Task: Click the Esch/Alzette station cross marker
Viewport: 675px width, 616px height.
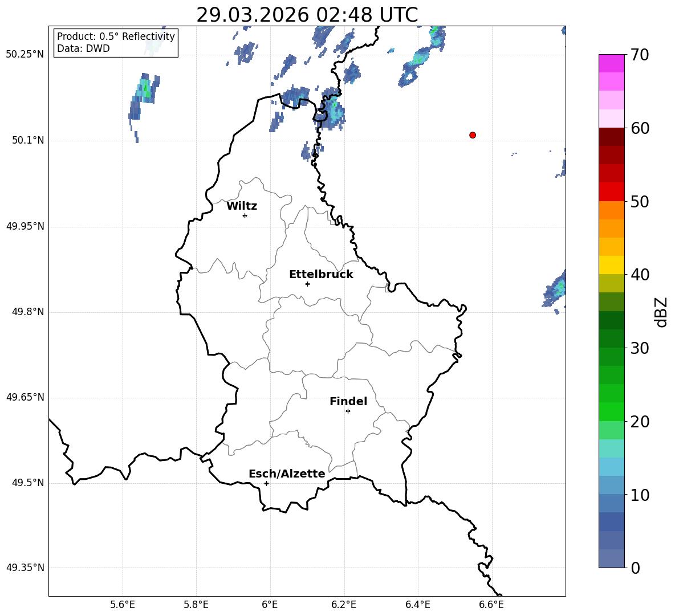Action: tap(266, 483)
